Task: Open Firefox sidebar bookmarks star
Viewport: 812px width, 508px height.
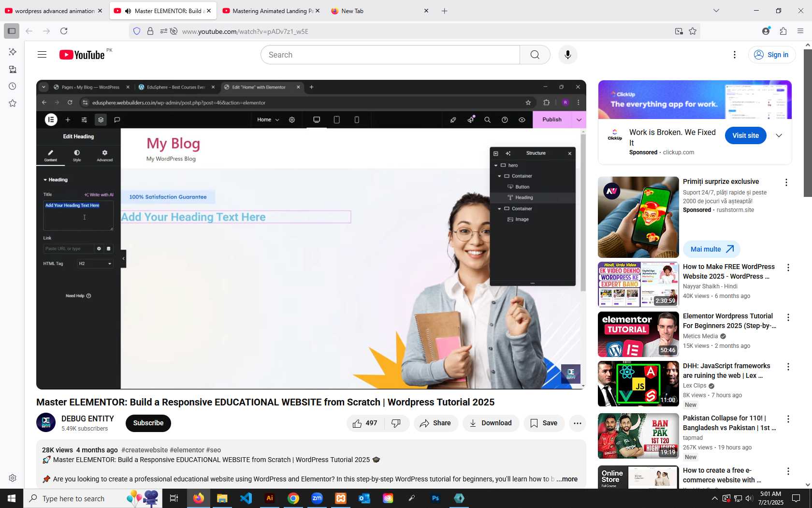Action: click(x=13, y=103)
